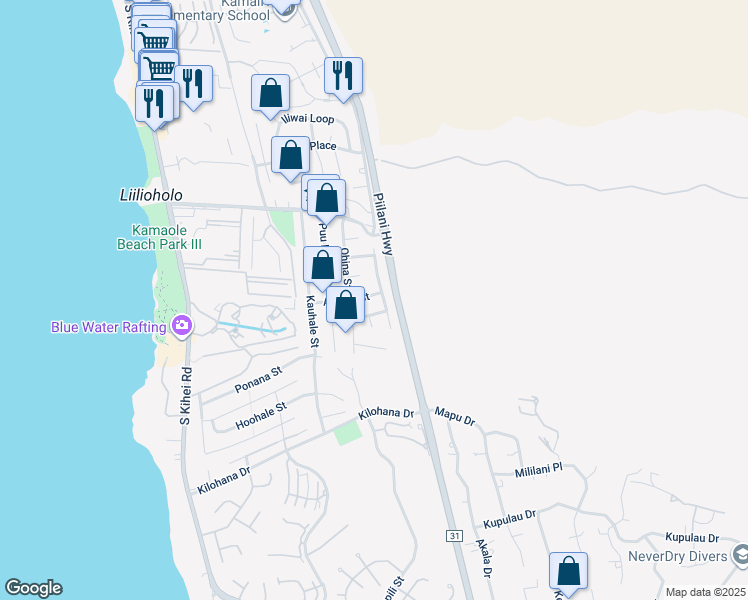748x600 pixels.
Task: Click the upper grocery cart marker
Action: tap(154, 42)
